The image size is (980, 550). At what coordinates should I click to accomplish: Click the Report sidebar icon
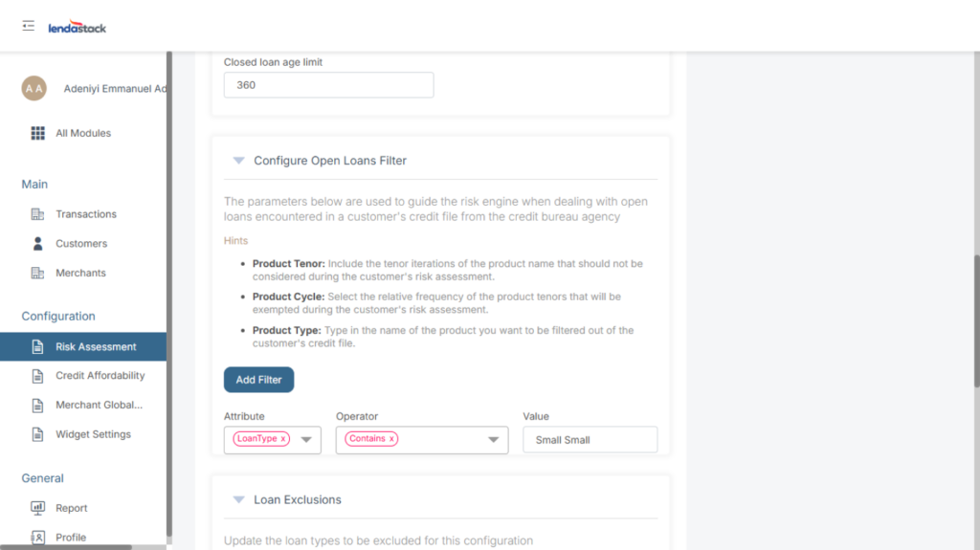point(38,508)
